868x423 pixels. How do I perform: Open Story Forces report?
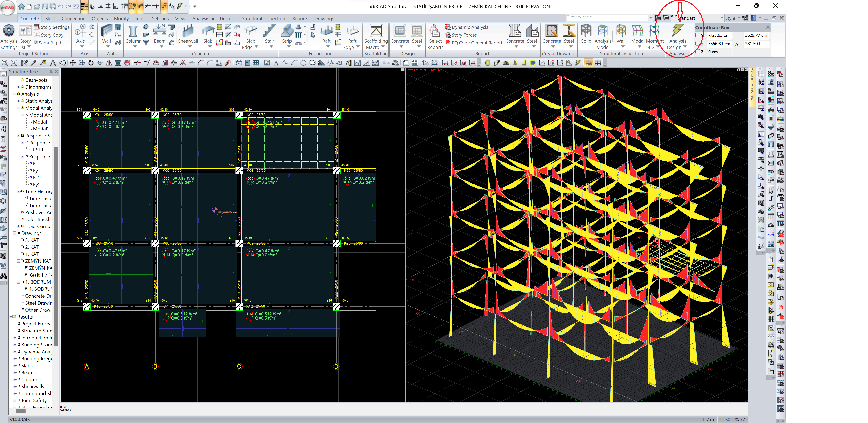[461, 35]
